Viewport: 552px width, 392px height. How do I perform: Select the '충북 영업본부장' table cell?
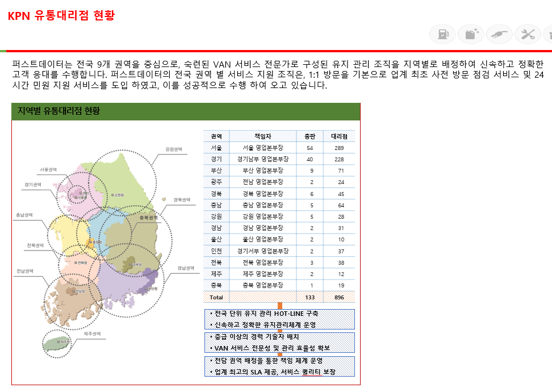(262, 285)
